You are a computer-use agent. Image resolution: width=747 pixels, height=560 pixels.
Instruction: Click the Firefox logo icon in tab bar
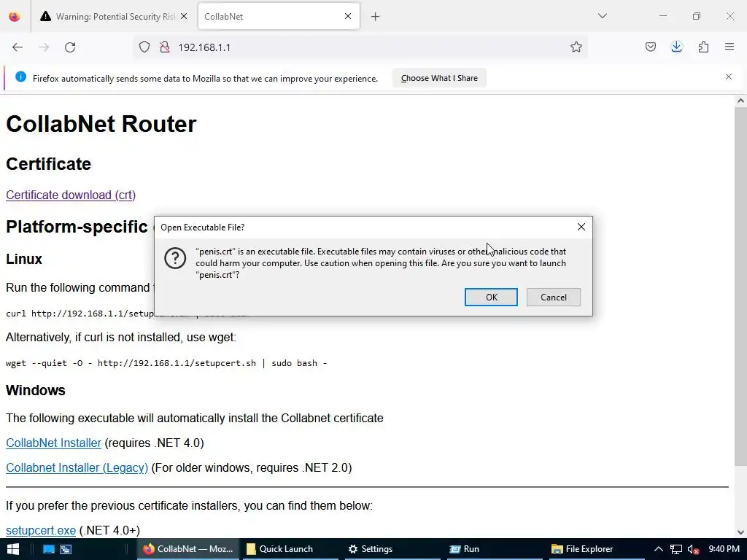click(x=15, y=16)
